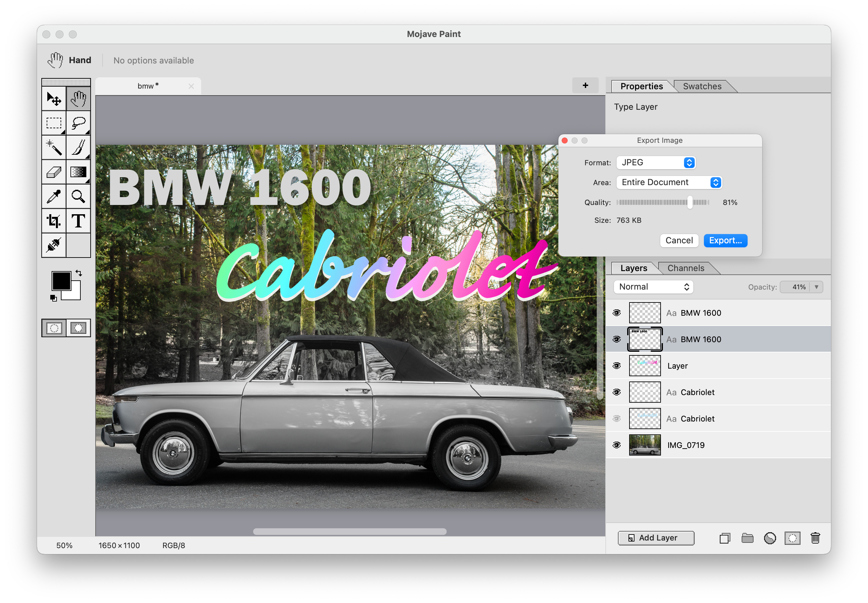Screen dimensions: 868x603
Task: Hide the visible Cabriolet type layer
Action: point(617,392)
